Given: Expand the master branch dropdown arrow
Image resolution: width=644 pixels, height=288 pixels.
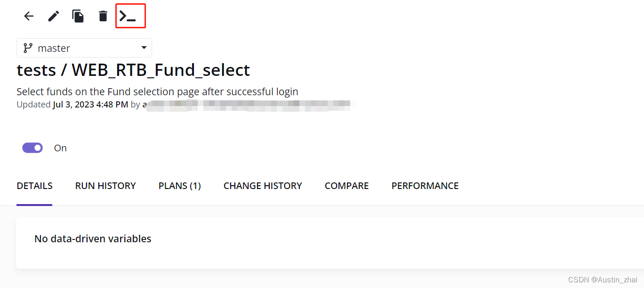Looking at the screenshot, I should [144, 48].
